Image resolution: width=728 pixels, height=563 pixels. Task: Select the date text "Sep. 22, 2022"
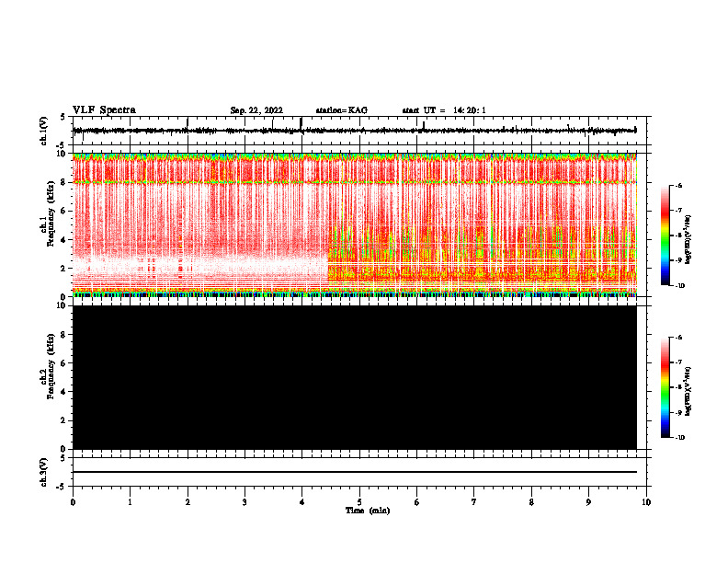click(x=256, y=110)
